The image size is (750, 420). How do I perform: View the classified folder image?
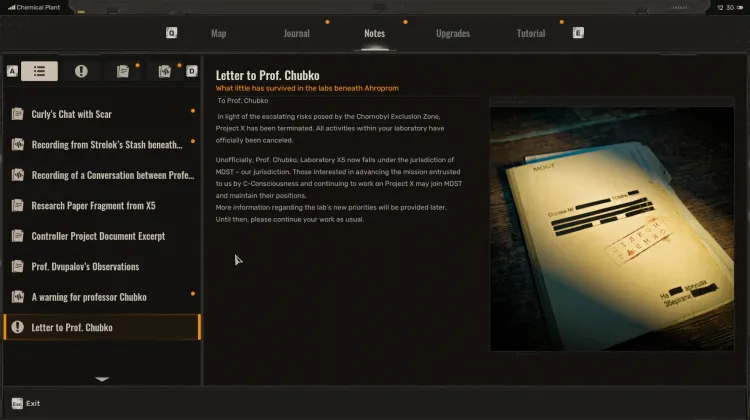pyautogui.click(x=612, y=229)
